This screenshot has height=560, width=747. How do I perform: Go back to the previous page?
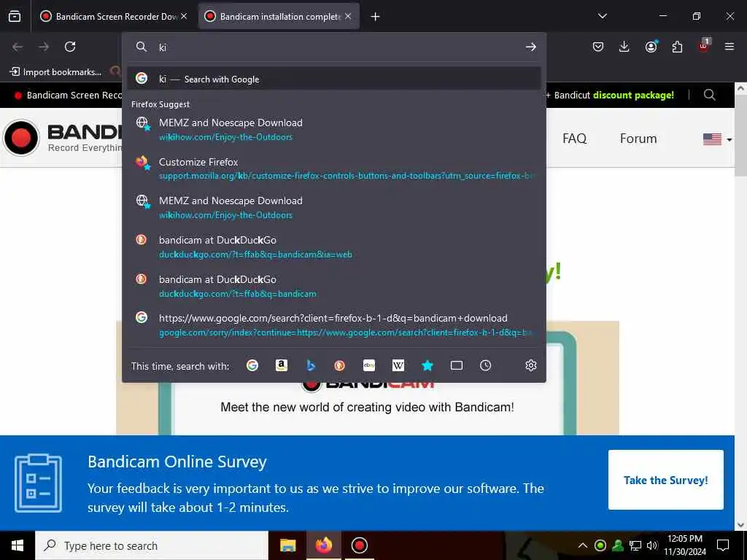pyautogui.click(x=18, y=47)
